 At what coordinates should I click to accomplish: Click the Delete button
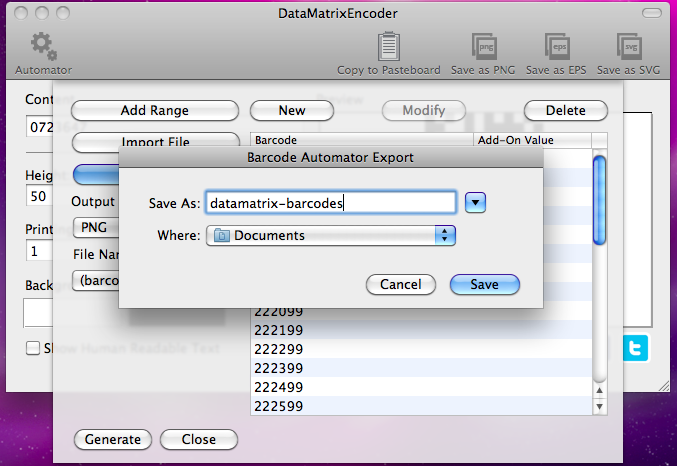[x=566, y=111]
